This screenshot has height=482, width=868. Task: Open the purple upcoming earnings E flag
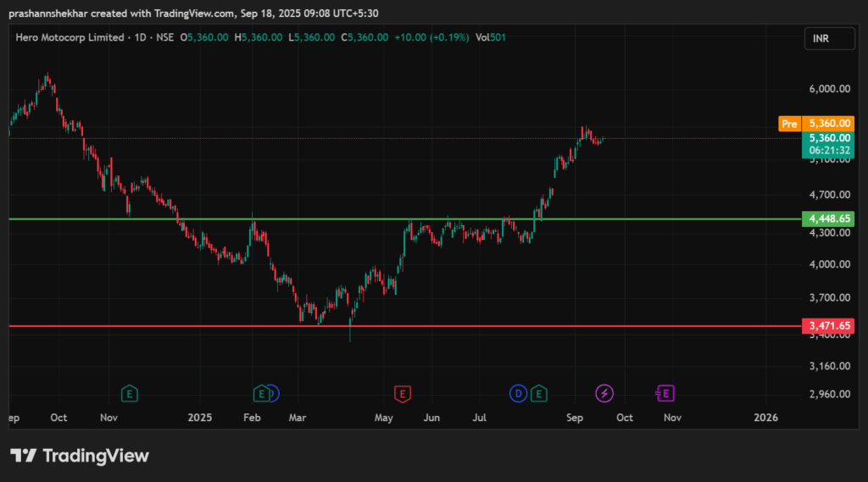666,393
